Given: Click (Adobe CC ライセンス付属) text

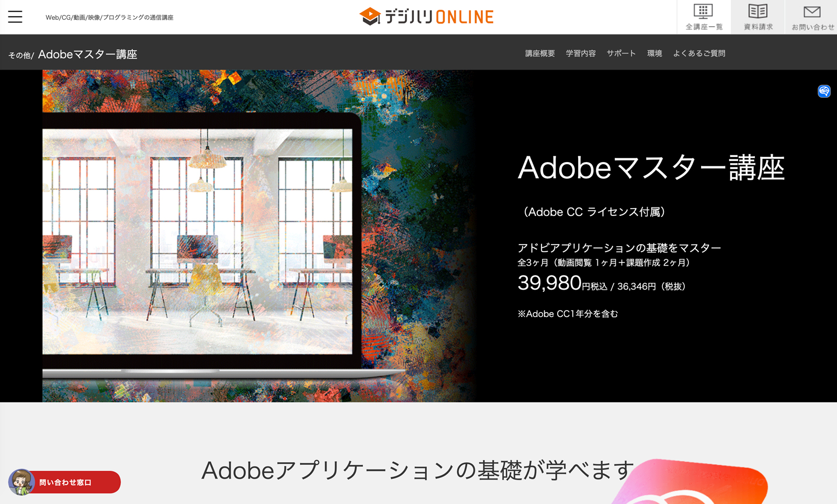Looking at the screenshot, I should point(594,212).
